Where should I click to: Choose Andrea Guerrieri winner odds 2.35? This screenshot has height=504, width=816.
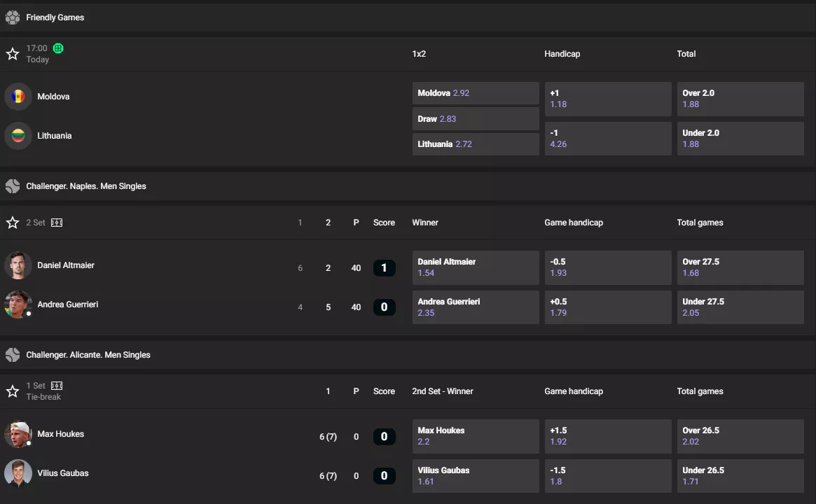pos(476,307)
